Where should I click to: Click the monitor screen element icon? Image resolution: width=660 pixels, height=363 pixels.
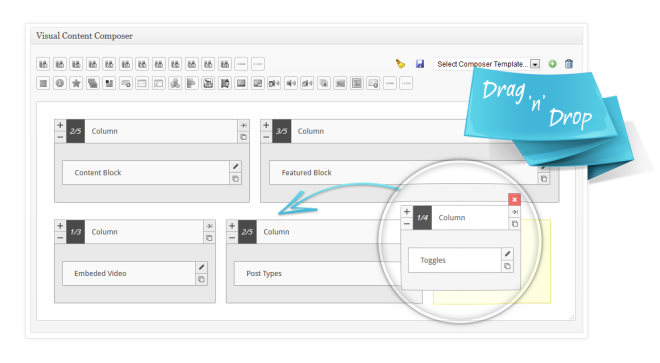(241, 83)
